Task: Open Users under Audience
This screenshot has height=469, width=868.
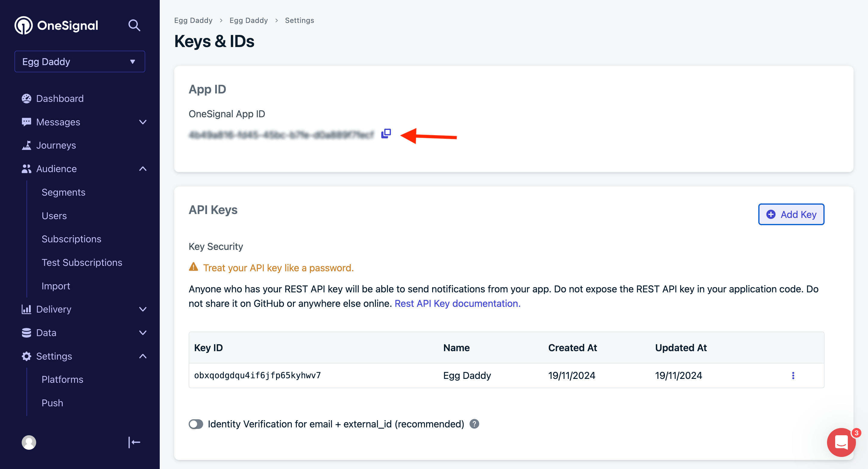Action: tap(54, 216)
